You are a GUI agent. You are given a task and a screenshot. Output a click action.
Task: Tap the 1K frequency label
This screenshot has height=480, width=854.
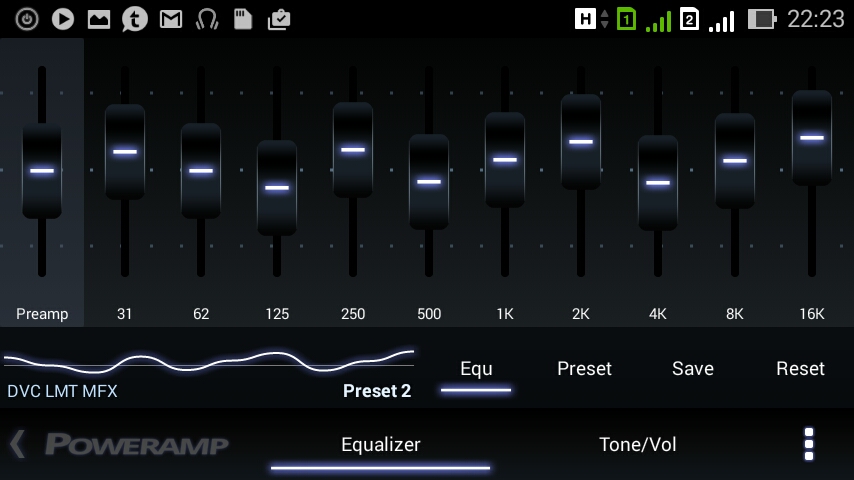(505, 314)
